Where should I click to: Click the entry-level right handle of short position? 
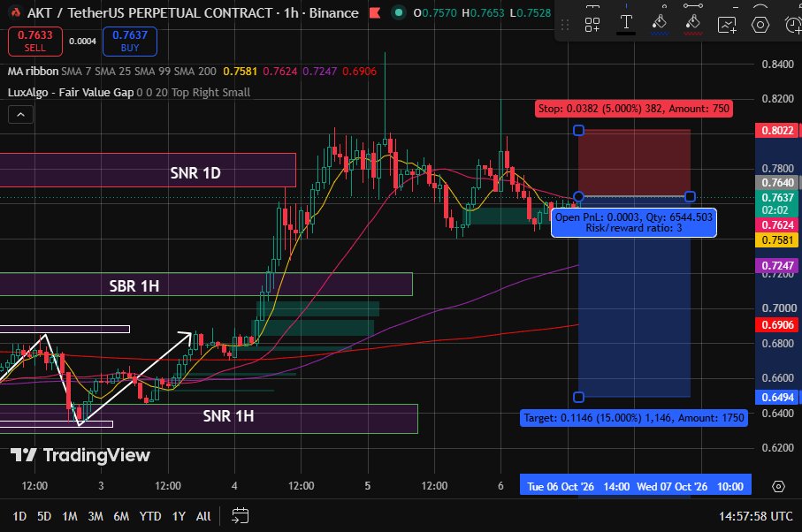point(690,197)
